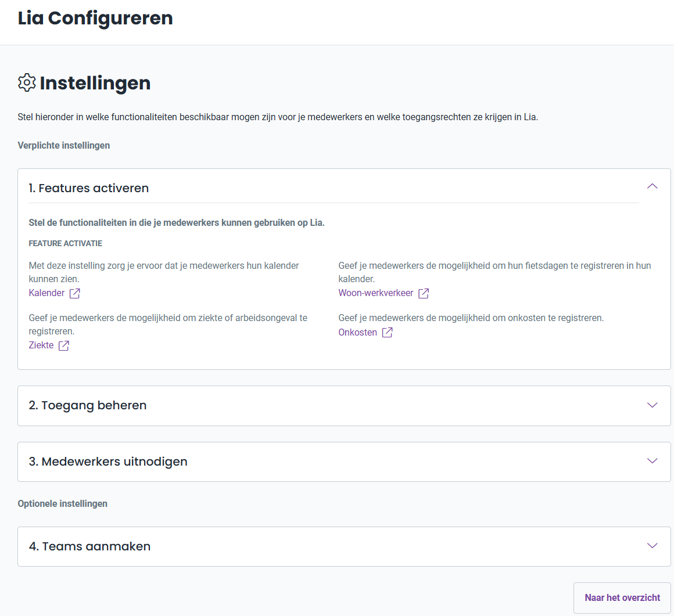Click the '4. Teams aanmaken' title

89,546
